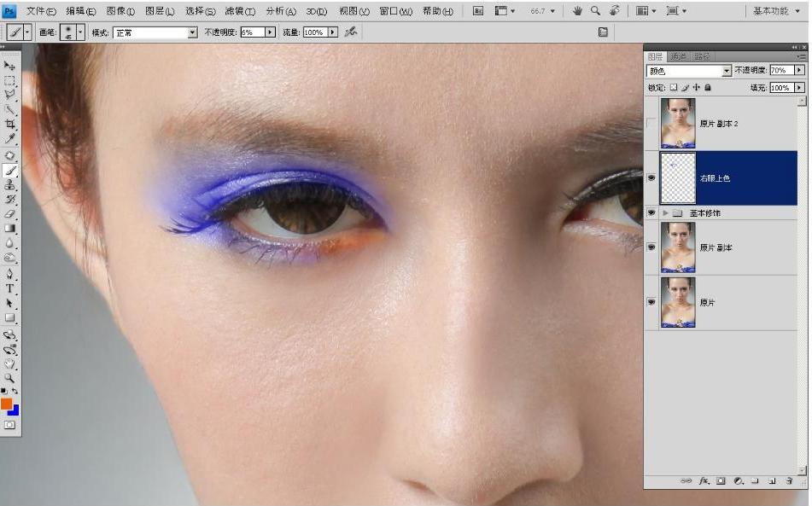812x506 pixels.
Task: Toggle lock all
Action: pos(708,87)
